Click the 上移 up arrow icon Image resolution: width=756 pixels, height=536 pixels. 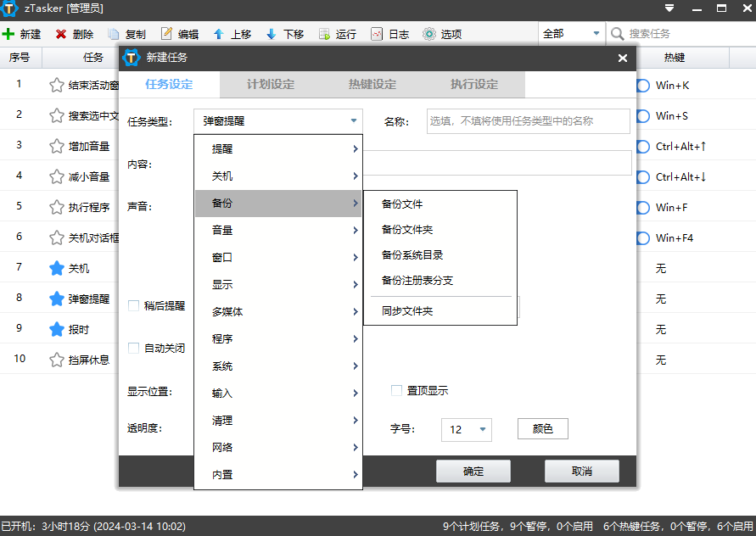click(x=219, y=34)
